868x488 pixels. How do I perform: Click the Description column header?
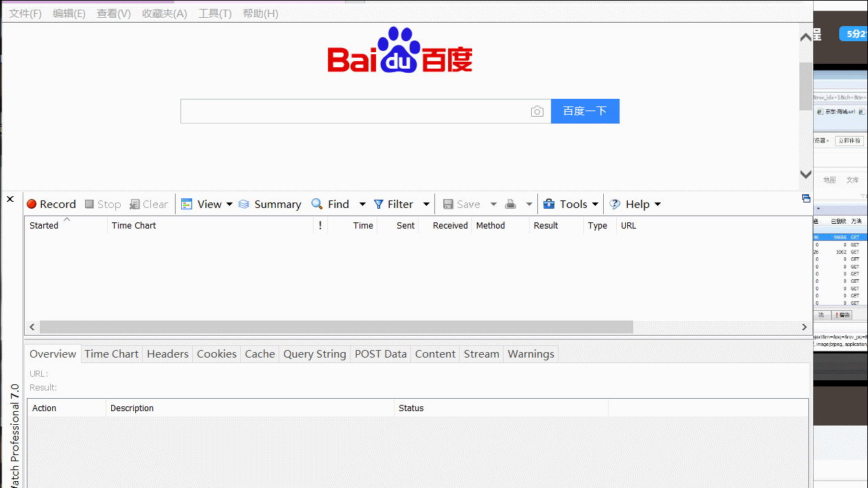pyautogui.click(x=250, y=408)
